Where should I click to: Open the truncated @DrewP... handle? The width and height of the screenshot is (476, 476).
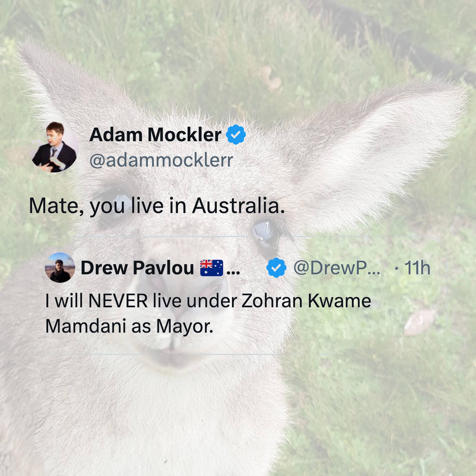tap(337, 268)
